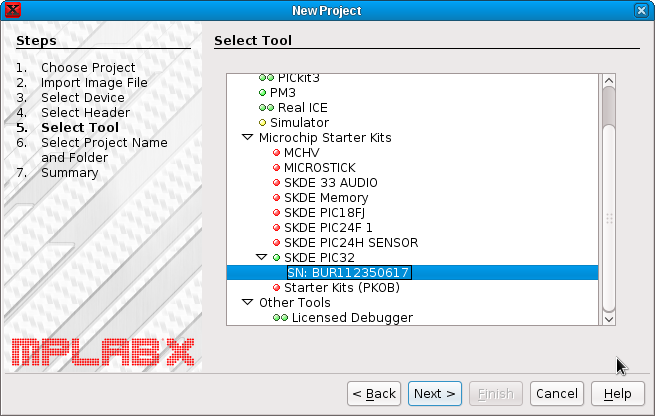
Task: Click the Microchip Starter Kits label
Action: pos(325,138)
